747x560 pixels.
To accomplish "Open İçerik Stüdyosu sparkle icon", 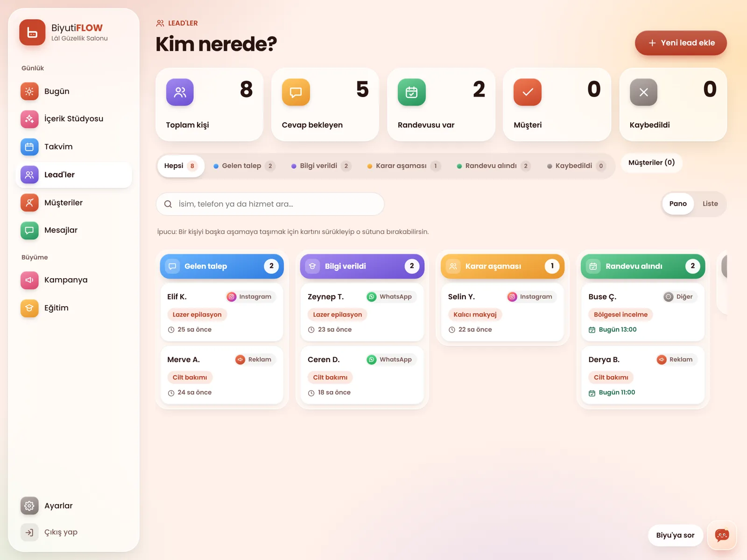I will point(29,119).
